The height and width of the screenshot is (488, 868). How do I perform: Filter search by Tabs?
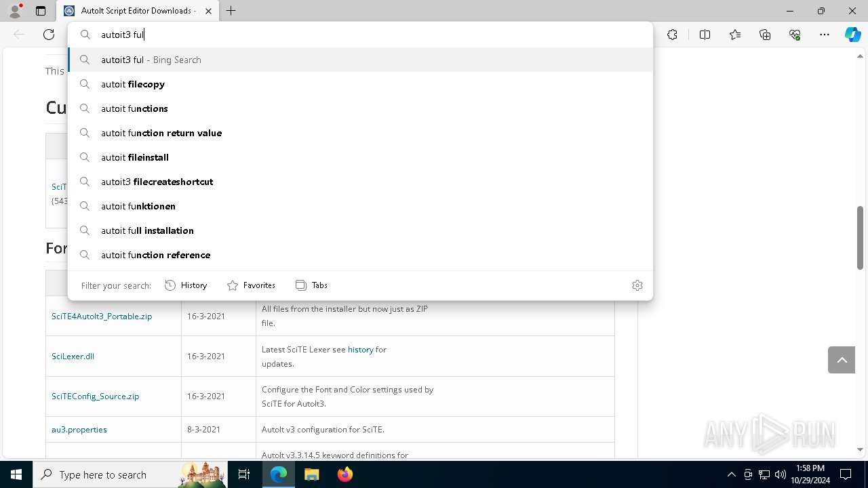point(312,285)
